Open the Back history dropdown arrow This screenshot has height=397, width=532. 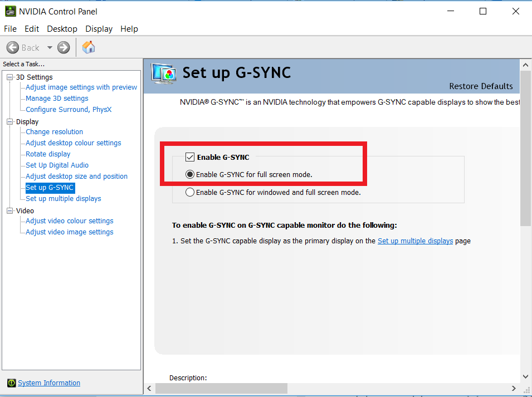click(50, 47)
